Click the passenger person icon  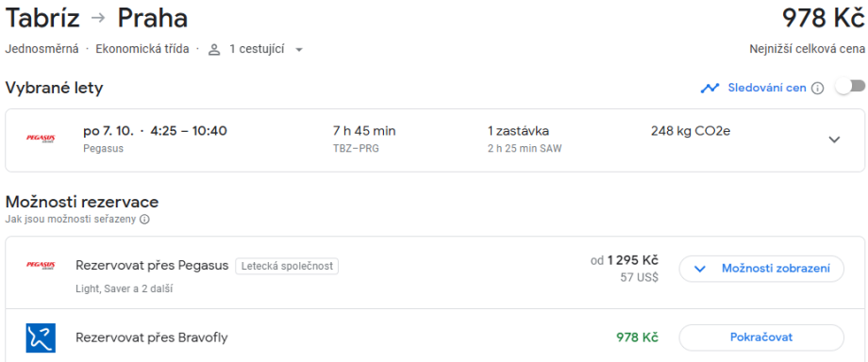214,50
